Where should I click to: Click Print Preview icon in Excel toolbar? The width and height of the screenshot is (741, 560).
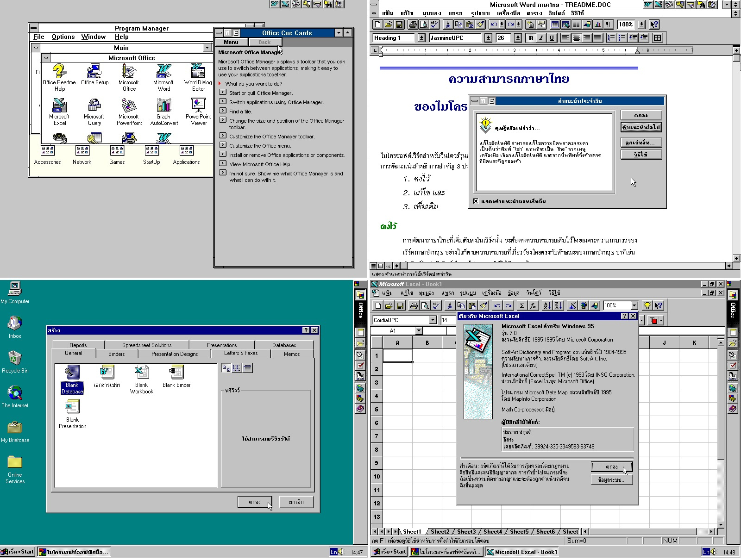pos(425,305)
